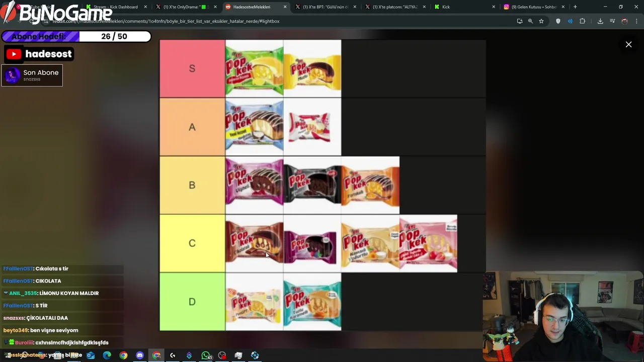Image resolution: width=644 pixels, height=362 pixels.
Task: Click the green D tier label
Action: tap(192, 302)
